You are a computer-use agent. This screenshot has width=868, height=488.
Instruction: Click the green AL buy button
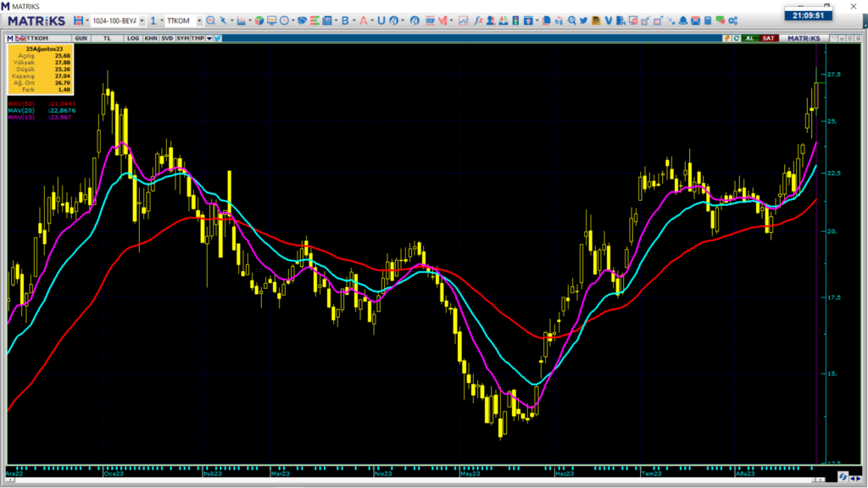[749, 38]
